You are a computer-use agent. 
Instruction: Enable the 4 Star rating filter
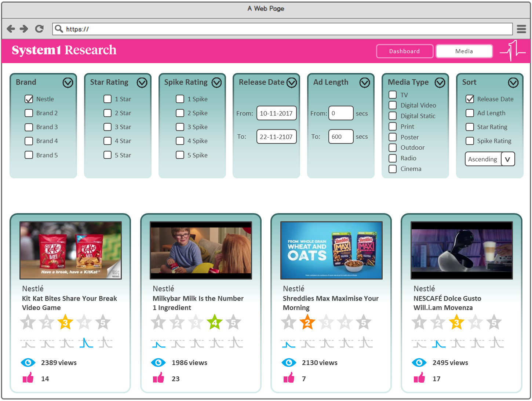coord(108,141)
